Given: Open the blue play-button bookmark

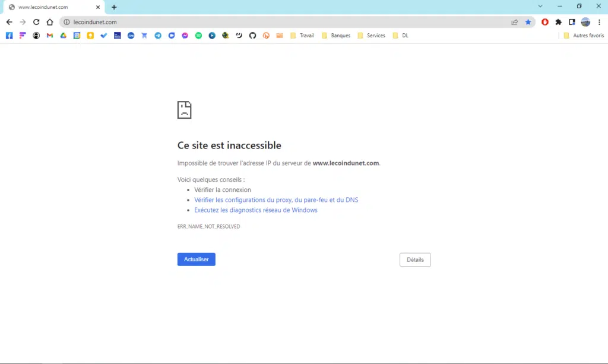Looking at the screenshot, I should pos(212,35).
